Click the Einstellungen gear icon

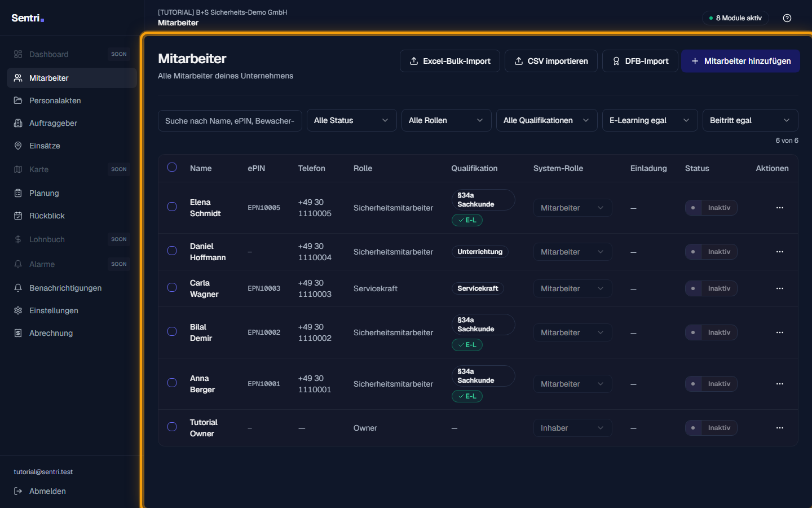(18, 310)
